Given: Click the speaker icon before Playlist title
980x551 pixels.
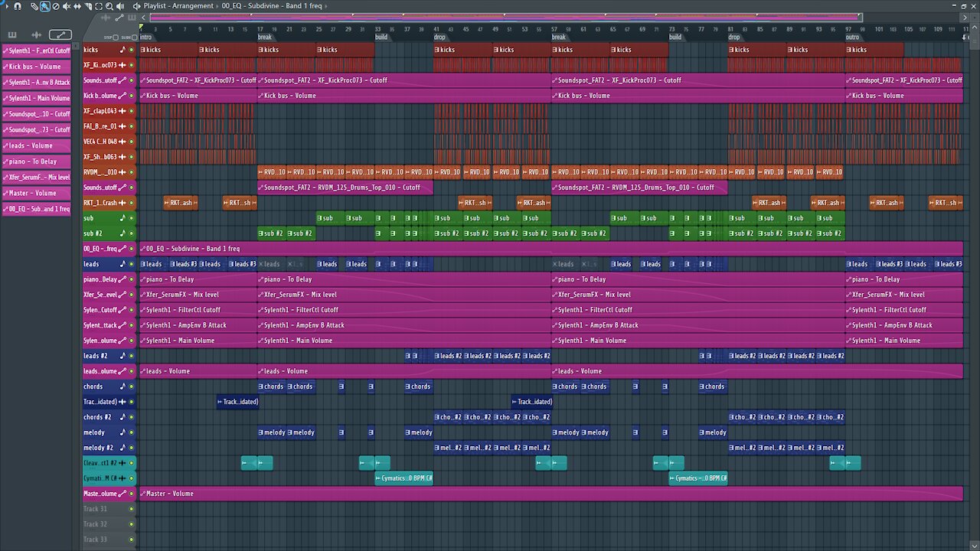Looking at the screenshot, I should coord(137,6).
